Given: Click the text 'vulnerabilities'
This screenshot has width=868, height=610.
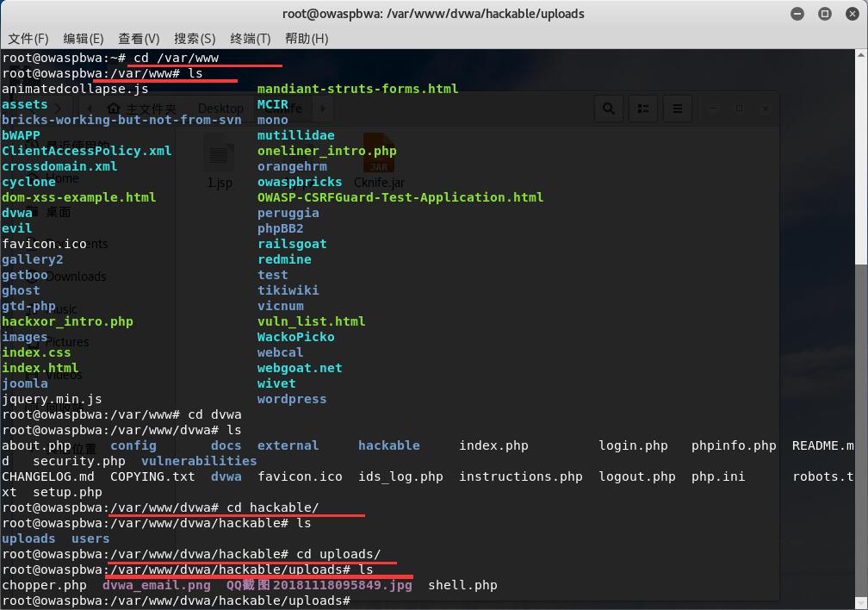Looking at the screenshot, I should click(199, 461).
